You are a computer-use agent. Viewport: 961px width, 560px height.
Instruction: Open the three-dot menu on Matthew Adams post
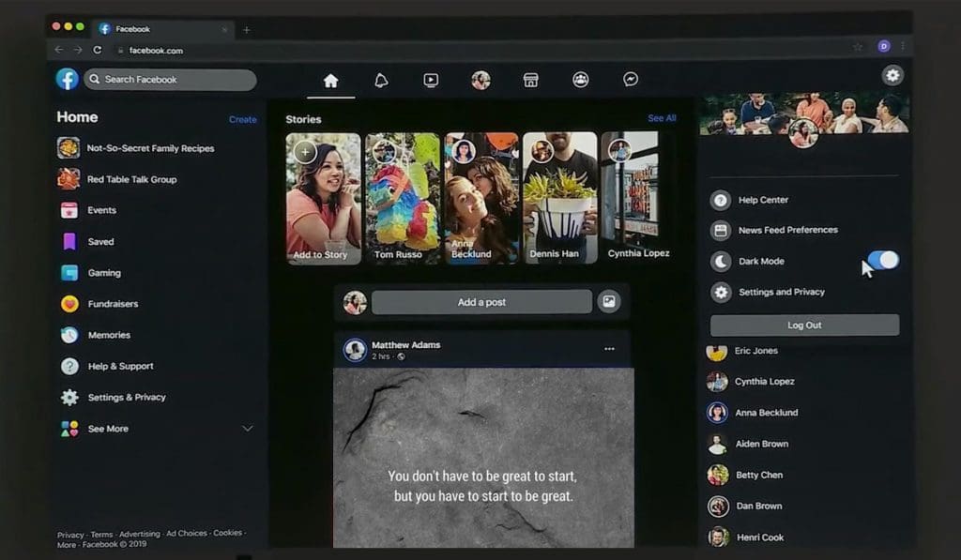click(609, 349)
